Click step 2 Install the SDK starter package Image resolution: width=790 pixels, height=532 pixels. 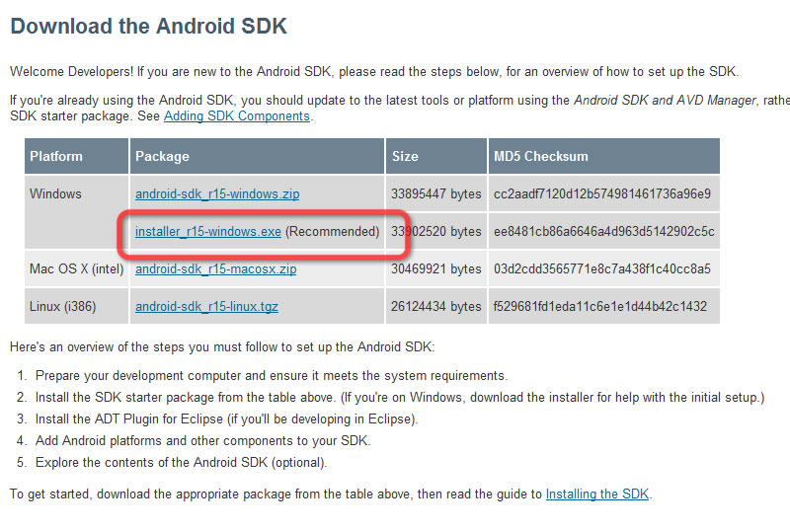point(400,398)
